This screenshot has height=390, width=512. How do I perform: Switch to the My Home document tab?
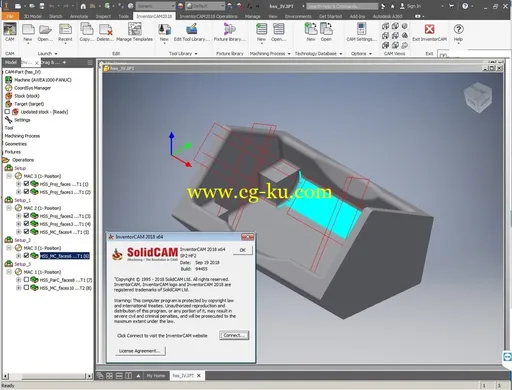point(156,376)
